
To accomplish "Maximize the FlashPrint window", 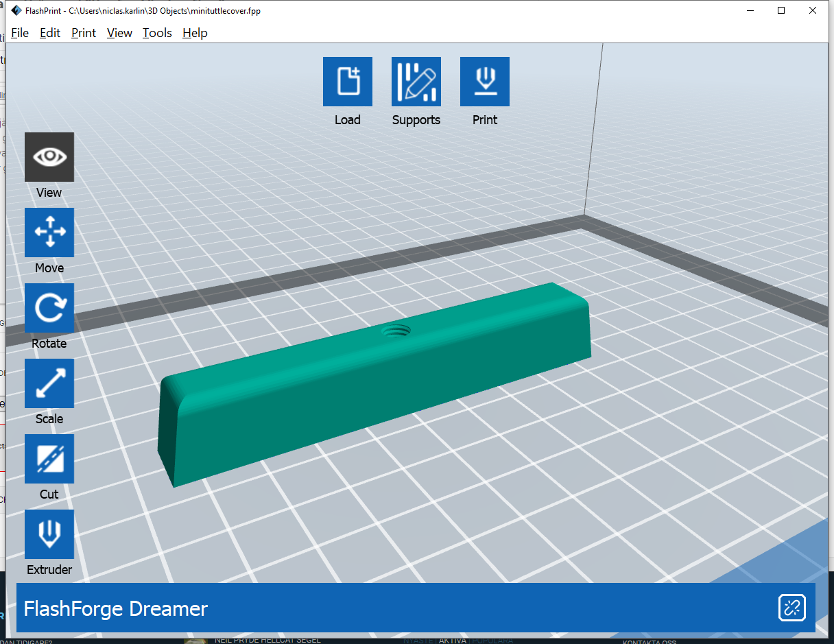I will click(x=781, y=10).
